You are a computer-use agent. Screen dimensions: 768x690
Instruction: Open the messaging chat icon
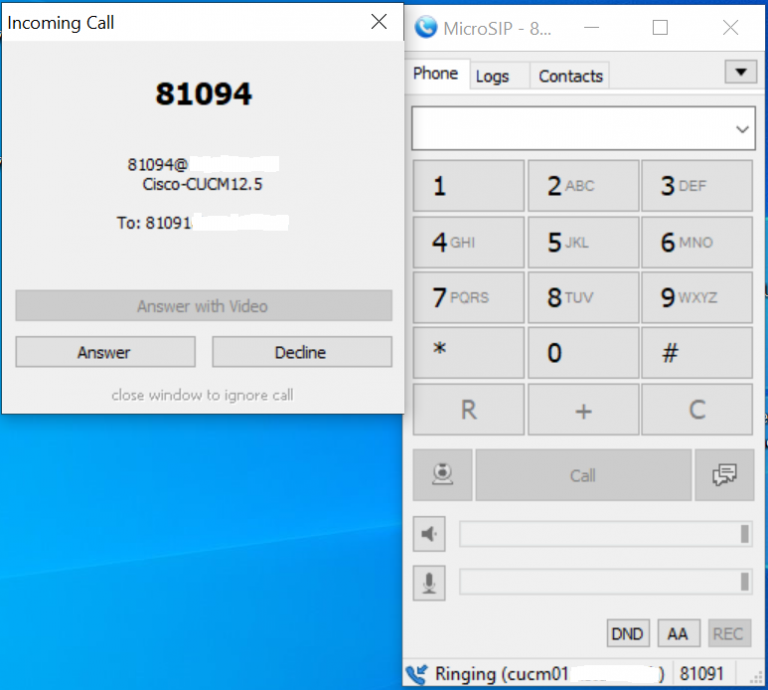tap(724, 475)
